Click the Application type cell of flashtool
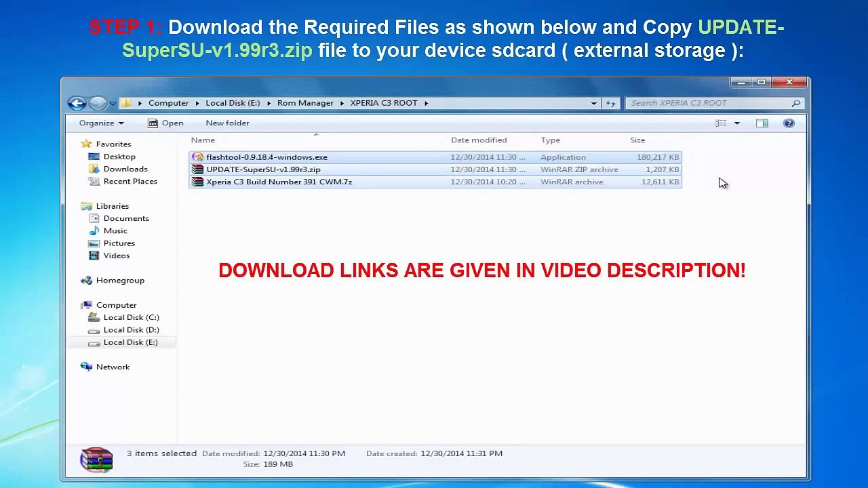 (x=563, y=157)
